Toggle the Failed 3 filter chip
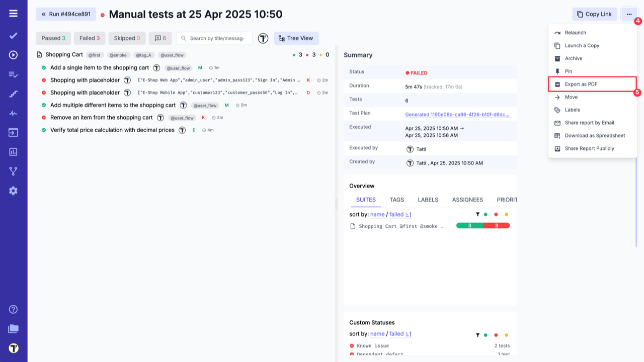Image resolution: width=644 pixels, height=362 pixels. 90,38
